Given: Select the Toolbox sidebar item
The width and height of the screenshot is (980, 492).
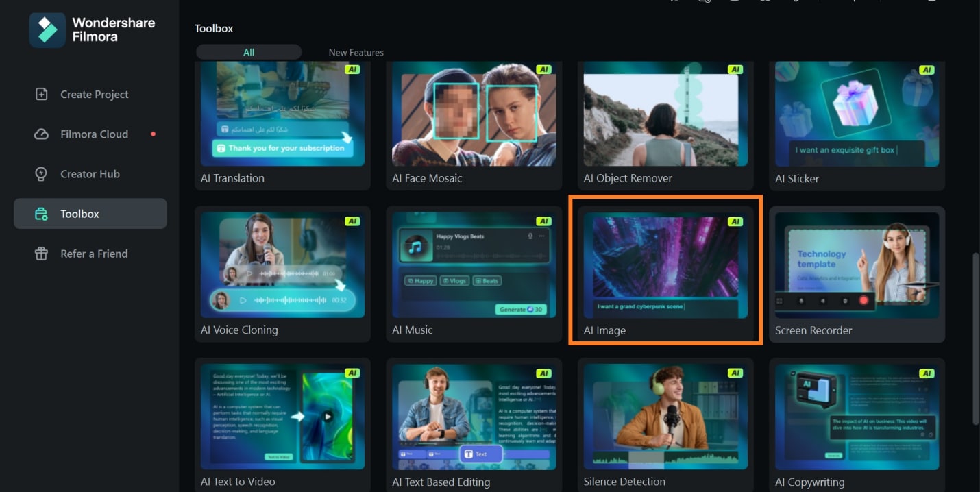Looking at the screenshot, I should point(90,214).
